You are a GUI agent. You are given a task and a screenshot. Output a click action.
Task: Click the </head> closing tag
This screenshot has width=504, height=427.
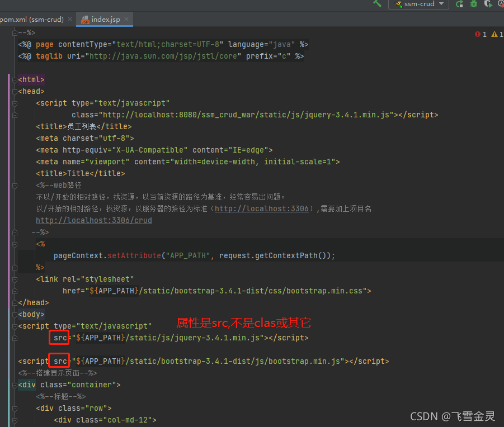click(x=34, y=303)
